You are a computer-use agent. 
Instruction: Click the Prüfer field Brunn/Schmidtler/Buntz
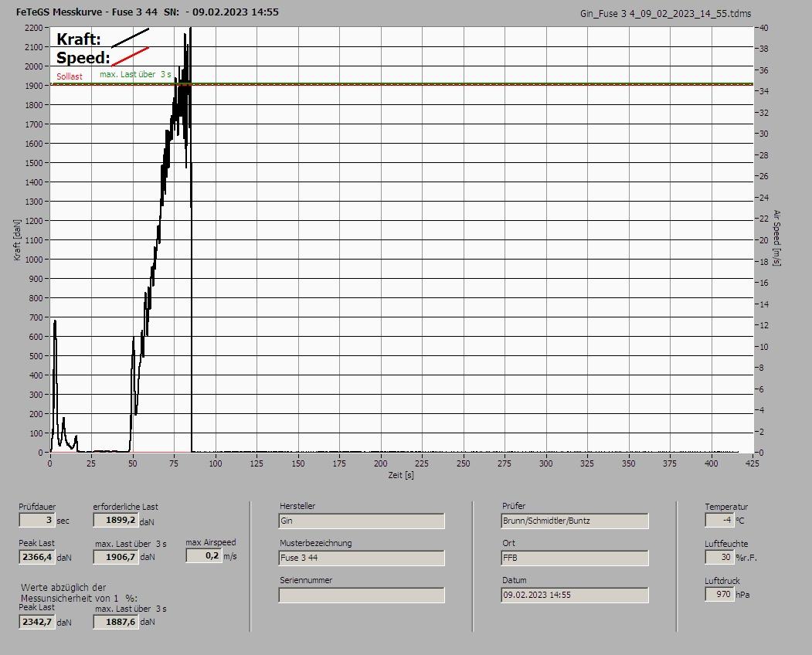[x=575, y=521]
